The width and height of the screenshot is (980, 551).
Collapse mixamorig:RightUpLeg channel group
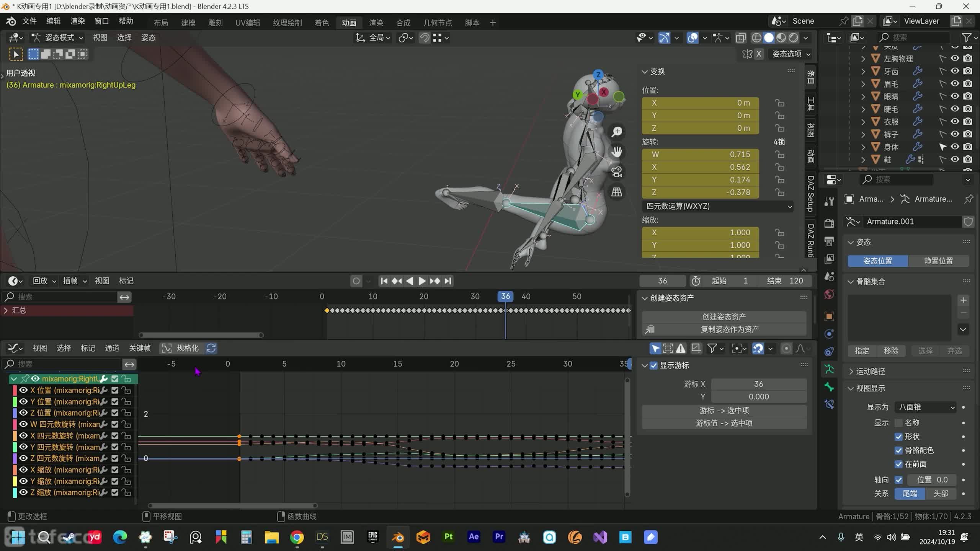pyautogui.click(x=14, y=379)
